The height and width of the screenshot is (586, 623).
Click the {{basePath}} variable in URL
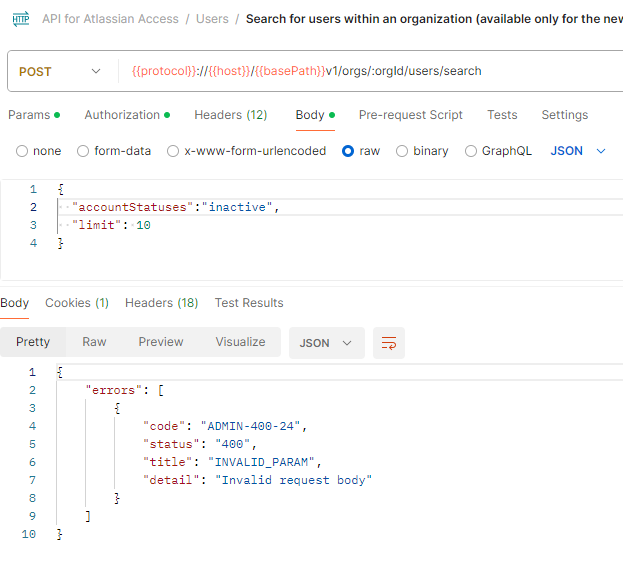290,71
